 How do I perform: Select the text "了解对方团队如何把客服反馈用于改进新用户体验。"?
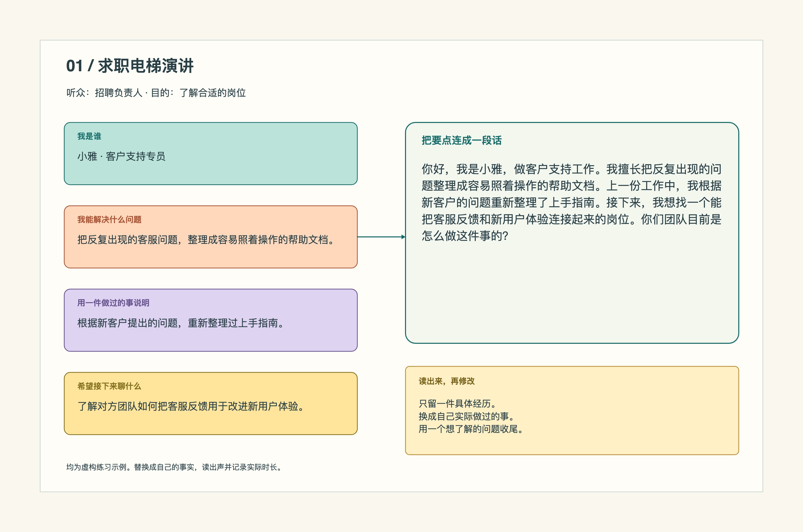click(191, 406)
